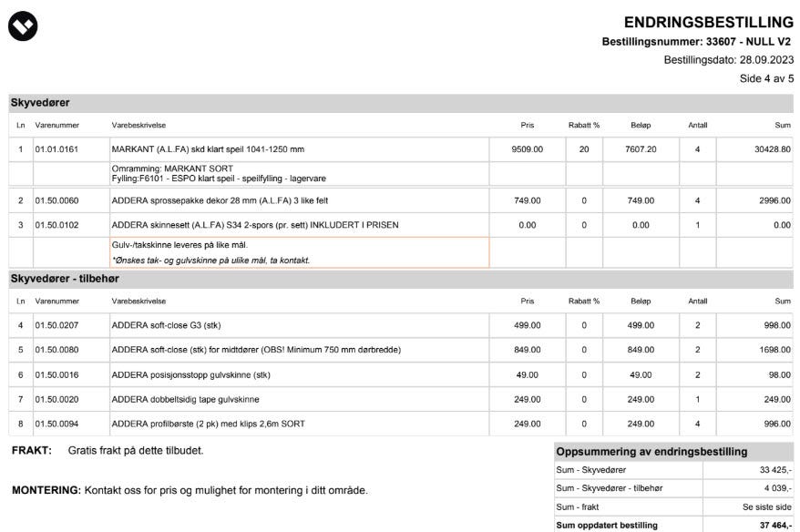The width and height of the screenshot is (800, 532).
Task: Click Sum oppdatert bestilling total 37 464,-
Action: [x=775, y=526]
